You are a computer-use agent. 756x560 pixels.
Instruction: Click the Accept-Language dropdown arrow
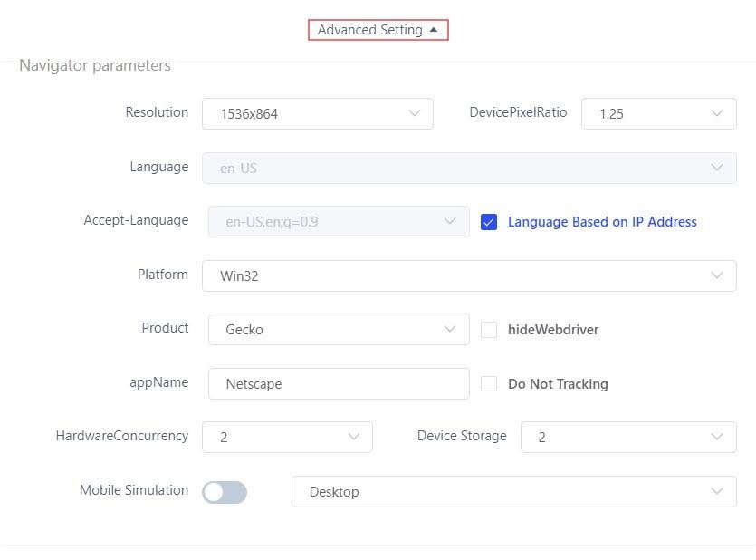click(450, 221)
